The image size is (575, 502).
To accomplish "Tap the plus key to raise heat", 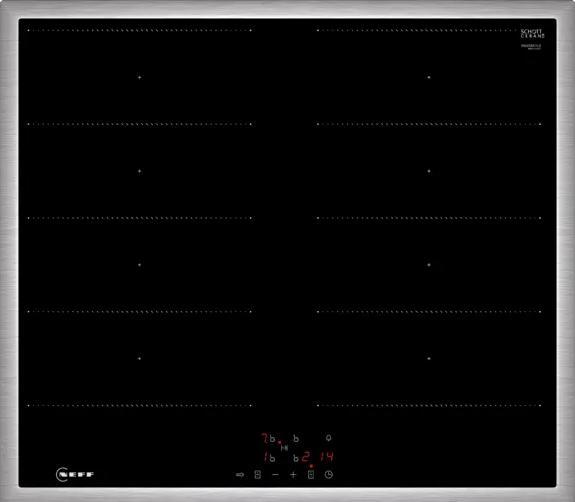I will pos(293,475).
